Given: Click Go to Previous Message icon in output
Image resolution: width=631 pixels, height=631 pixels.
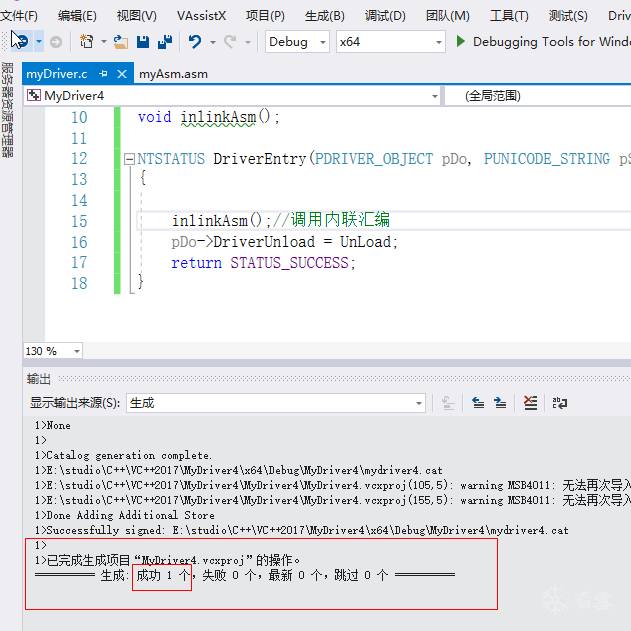Looking at the screenshot, I should pyautogui.click(x=478, y=403).
